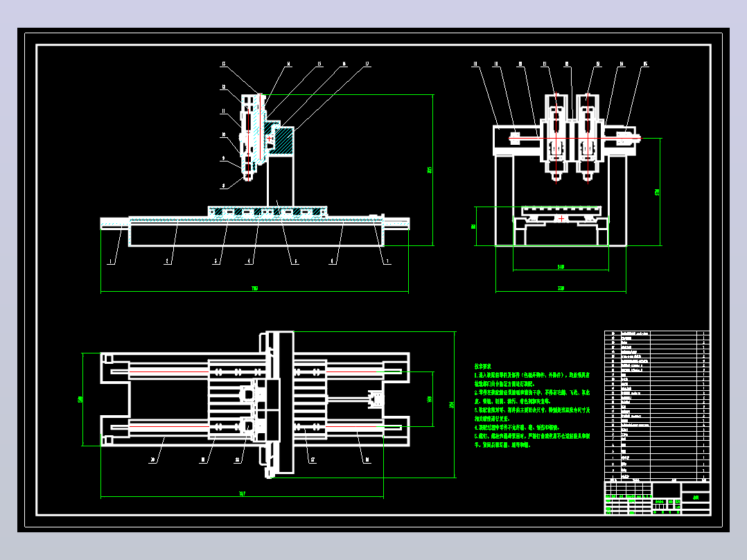Select the hatched crossbeam section in side view
747x560 pixels.
[x=282, y=140]
